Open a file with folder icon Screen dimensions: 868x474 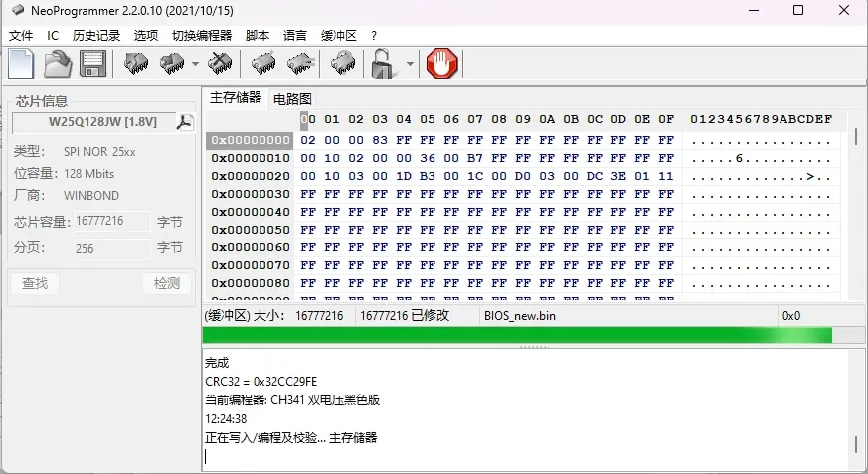(x=58, y=63)
